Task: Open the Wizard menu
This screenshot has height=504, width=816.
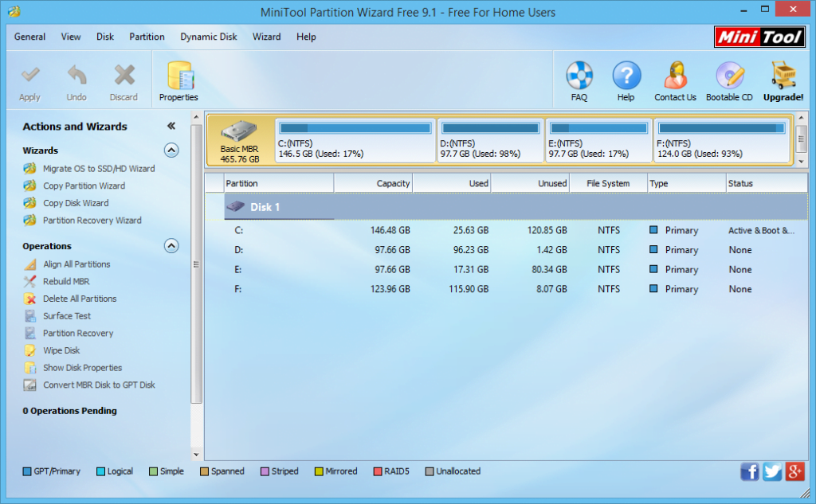Action: tap(266, 37)
